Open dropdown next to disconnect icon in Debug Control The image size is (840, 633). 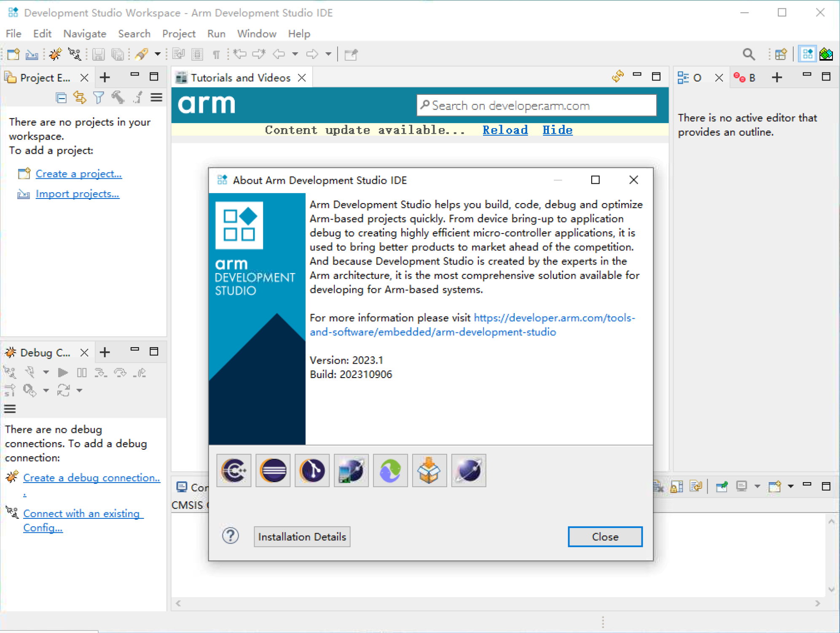pyautogui.click(x=46, y=373)
